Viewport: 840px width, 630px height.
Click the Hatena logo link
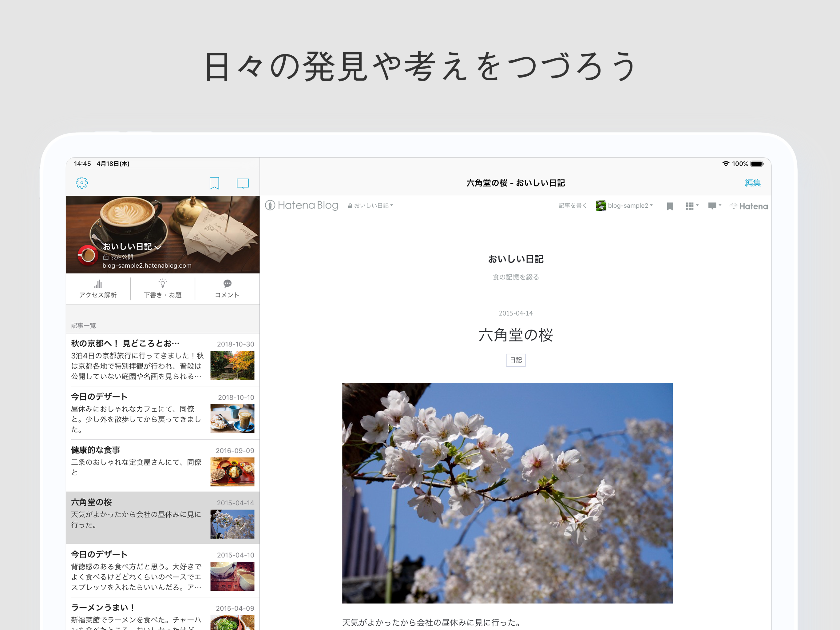point(749,206)
